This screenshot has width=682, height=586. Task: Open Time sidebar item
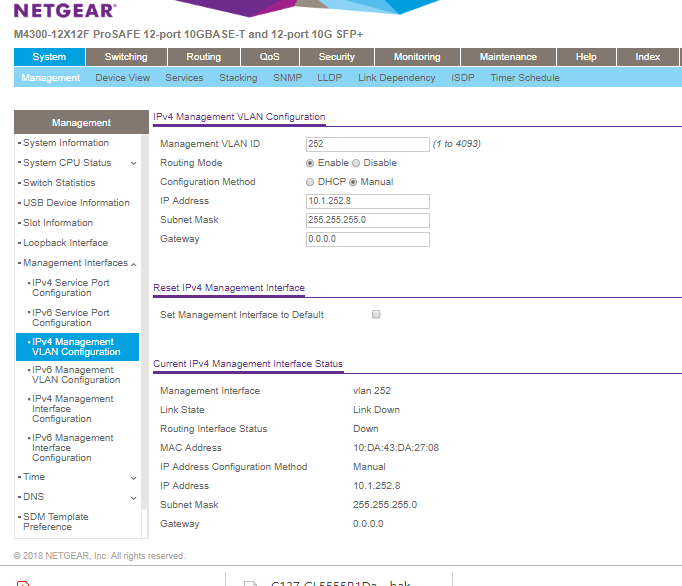pyautogui.click(x=34, y=477)
